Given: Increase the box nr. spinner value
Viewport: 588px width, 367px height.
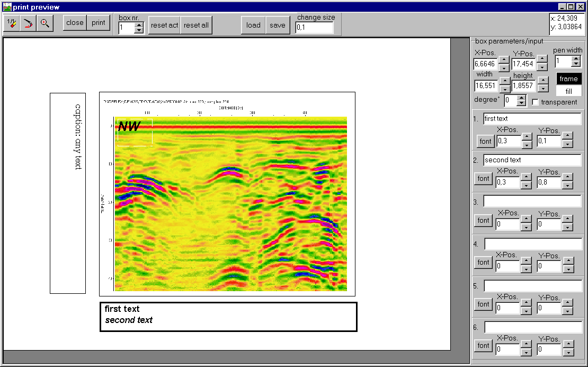Looking at the screenshot, I should [139, 24].
